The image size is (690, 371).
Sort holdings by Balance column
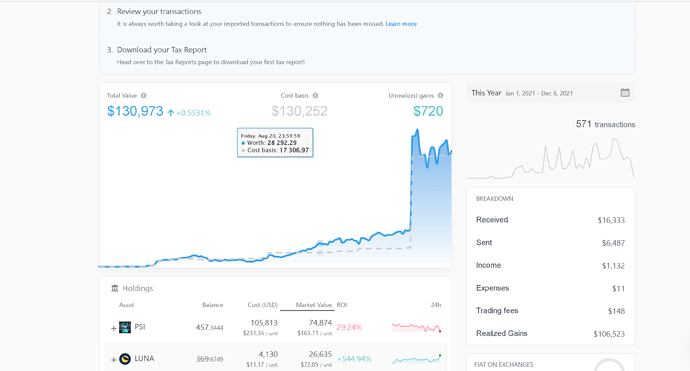[213, 305]
